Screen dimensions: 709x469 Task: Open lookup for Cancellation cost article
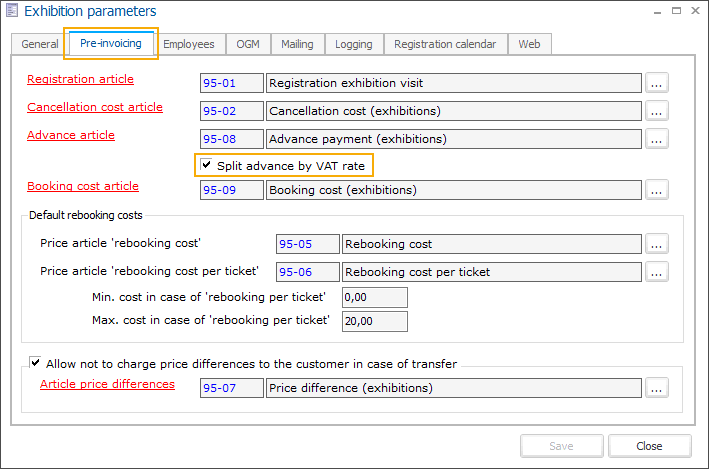pyautogui.click(x=656, y=111)
